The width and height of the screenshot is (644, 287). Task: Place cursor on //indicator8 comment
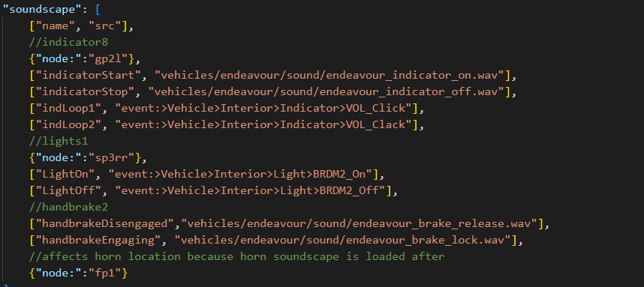point(68,42)
